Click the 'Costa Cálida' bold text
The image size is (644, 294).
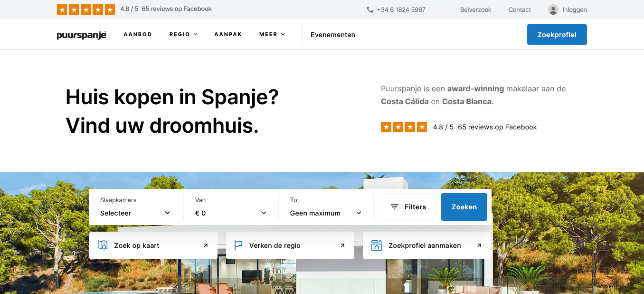tap(405, 101)
